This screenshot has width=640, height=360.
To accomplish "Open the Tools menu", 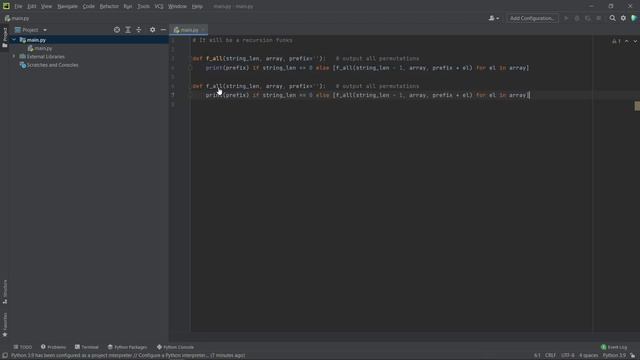I will 143,7.
